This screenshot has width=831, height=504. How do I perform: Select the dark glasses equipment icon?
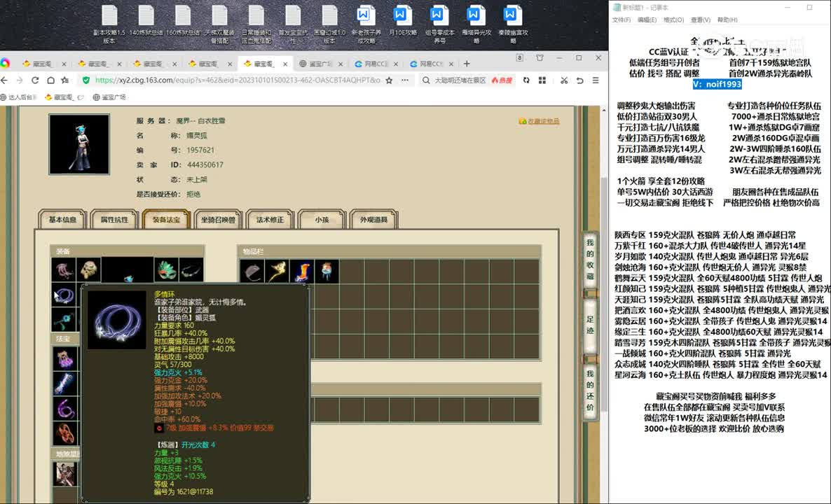click(x=191, y=270)
